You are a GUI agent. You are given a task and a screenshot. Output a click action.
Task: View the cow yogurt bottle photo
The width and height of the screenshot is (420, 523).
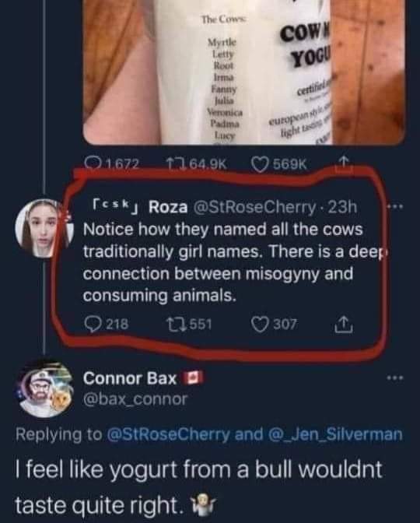[244, 72]
